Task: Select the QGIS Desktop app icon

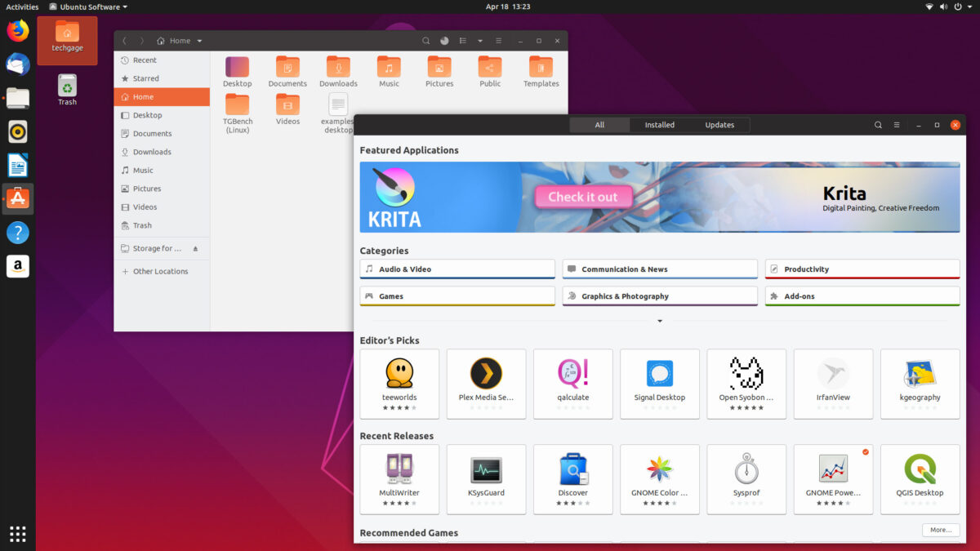Action: (x=920, y=469)
